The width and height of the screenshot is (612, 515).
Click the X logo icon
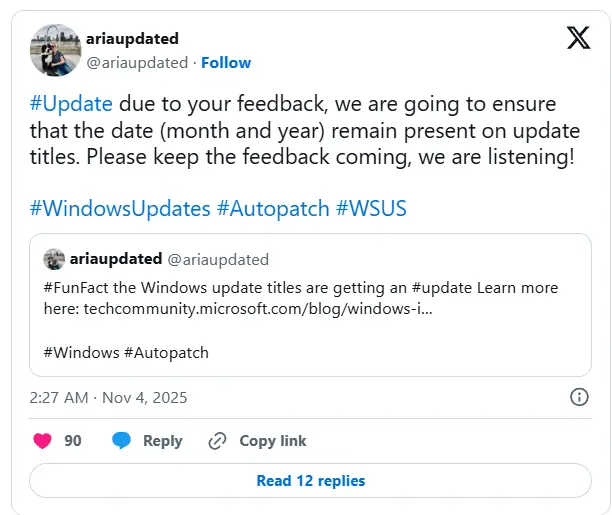click(578, 39)
